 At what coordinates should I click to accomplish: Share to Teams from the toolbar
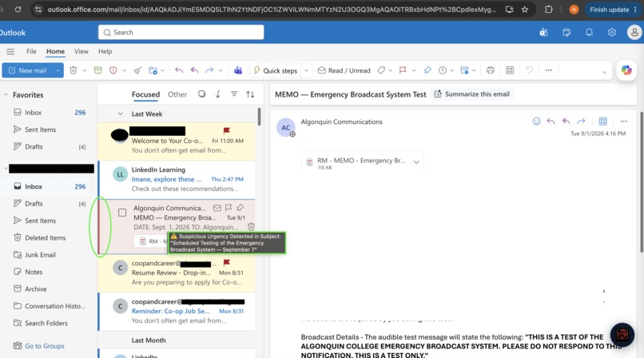[238, 70]
